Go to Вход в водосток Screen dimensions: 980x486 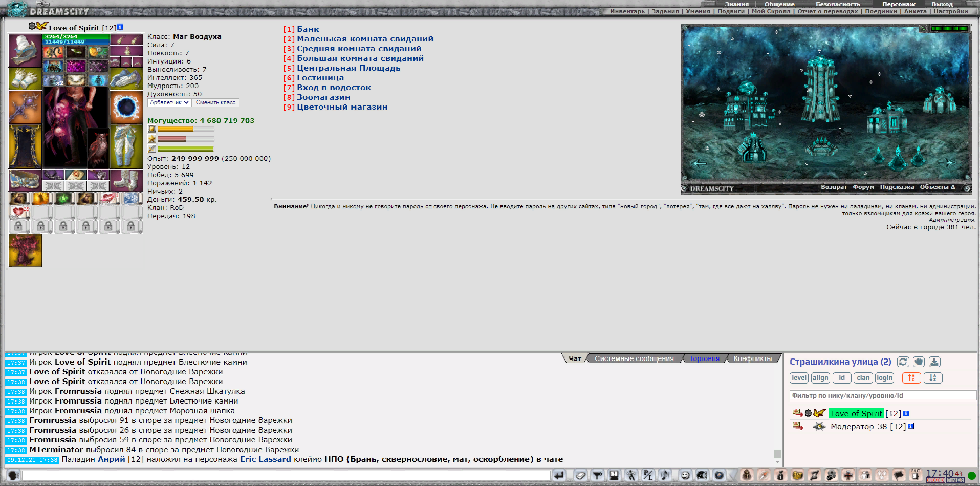(334, 88)
